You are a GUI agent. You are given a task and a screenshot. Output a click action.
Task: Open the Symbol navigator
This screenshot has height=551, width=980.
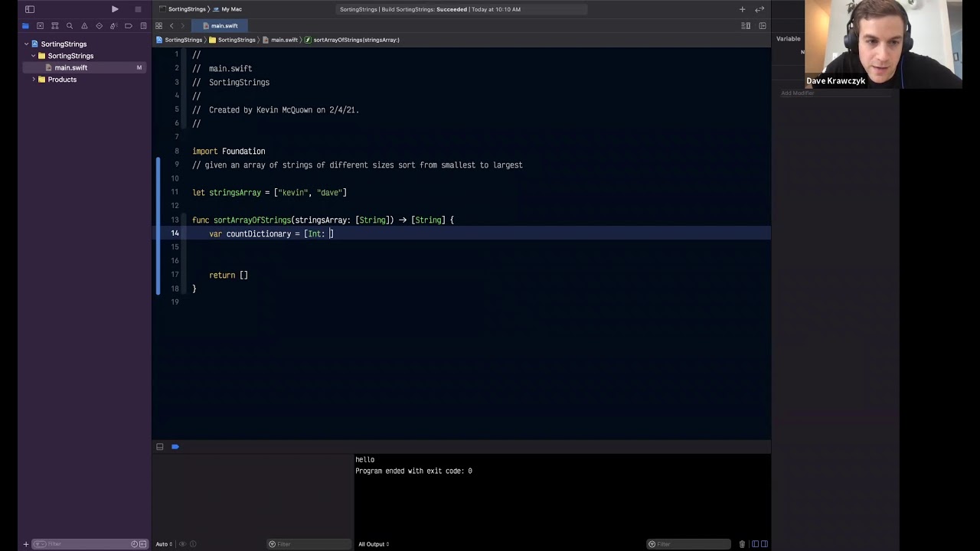click(x=54, y=26)
